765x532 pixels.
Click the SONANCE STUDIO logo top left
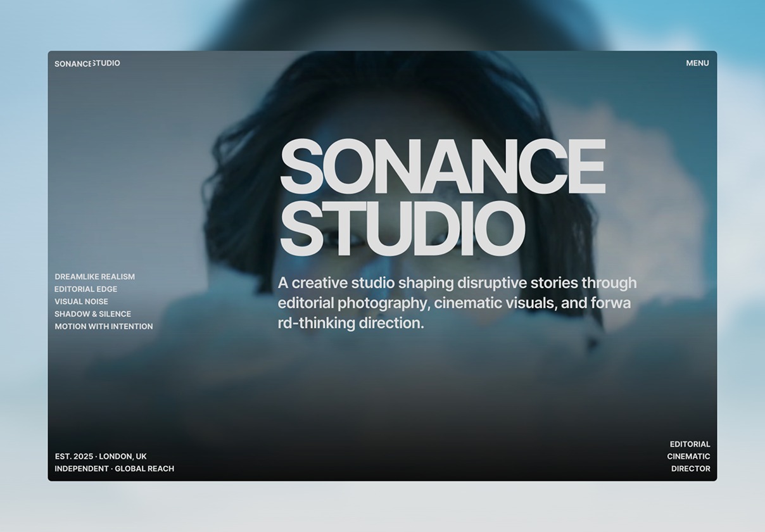pyautogui.click(x=87, y=63)
